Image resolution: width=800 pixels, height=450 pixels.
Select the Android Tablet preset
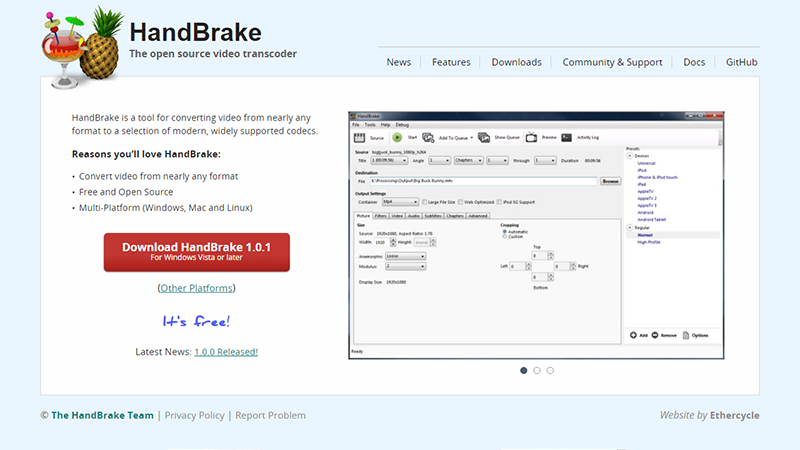pos(652,219)
